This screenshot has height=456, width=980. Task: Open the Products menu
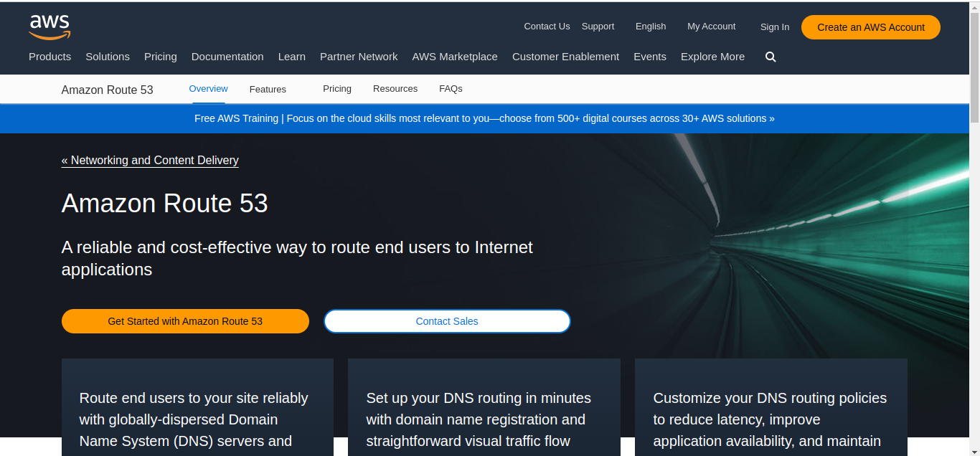(50, 57)
